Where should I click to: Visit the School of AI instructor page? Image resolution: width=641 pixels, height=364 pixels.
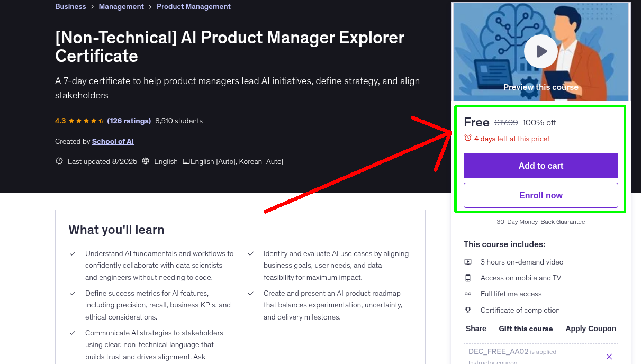113,141
